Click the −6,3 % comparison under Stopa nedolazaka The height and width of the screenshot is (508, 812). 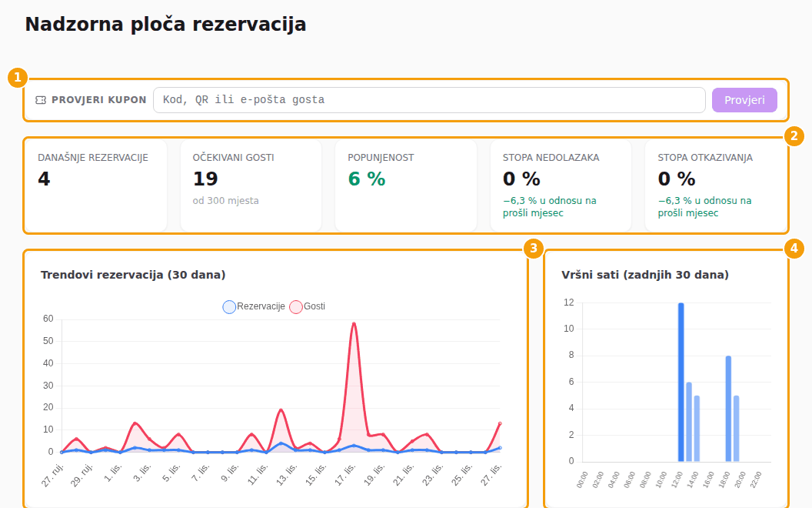pyautogui.click(x=550, y=207)
